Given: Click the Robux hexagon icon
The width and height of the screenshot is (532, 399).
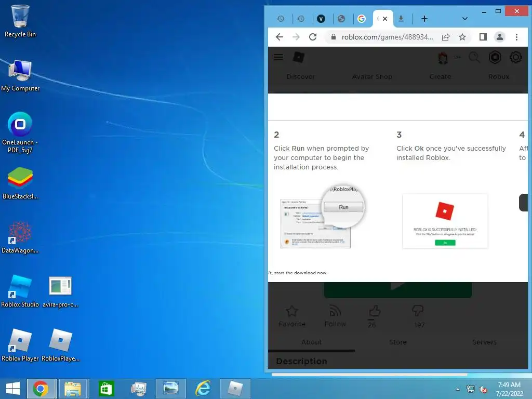Looking at the screenshot, I should [495, 57].
